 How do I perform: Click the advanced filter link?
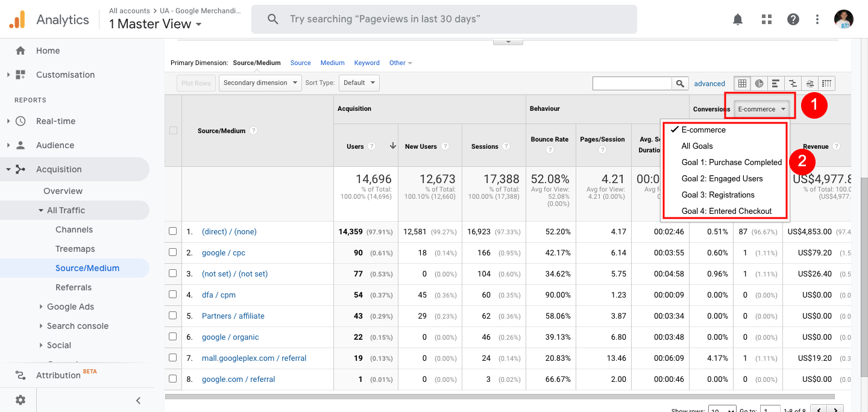click(x=709, y=84)
